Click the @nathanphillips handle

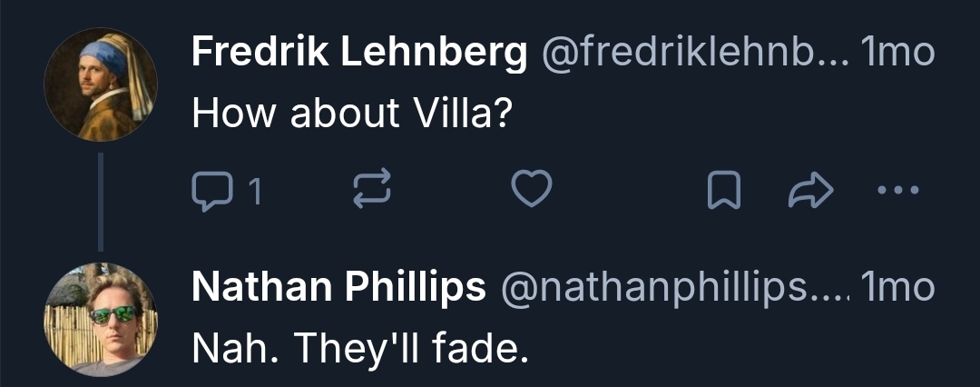(672, 288)
